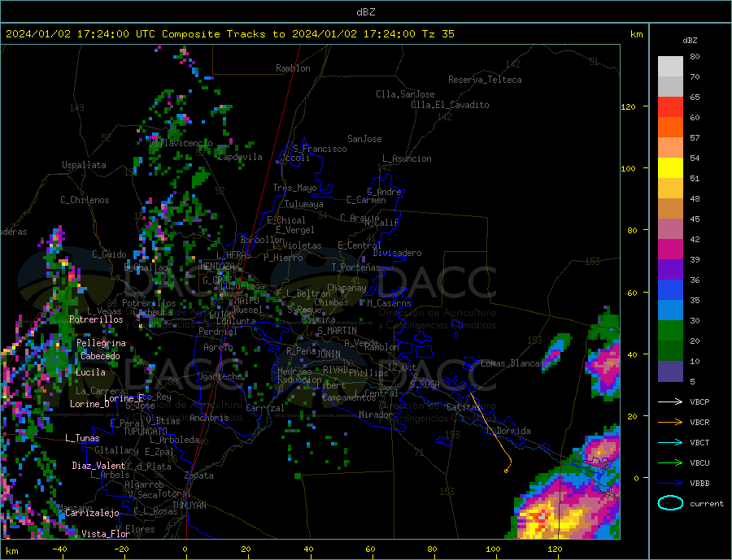This screenshot has height=560, width=732.
Task: Click the 'L_Tunas' map label
Action: point(82,438)
